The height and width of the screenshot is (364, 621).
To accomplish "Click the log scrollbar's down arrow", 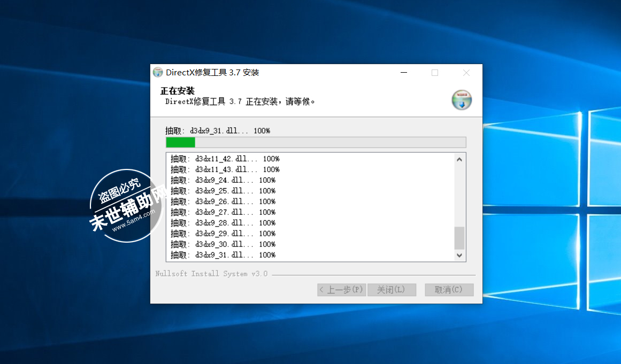I will coord(459,255).
